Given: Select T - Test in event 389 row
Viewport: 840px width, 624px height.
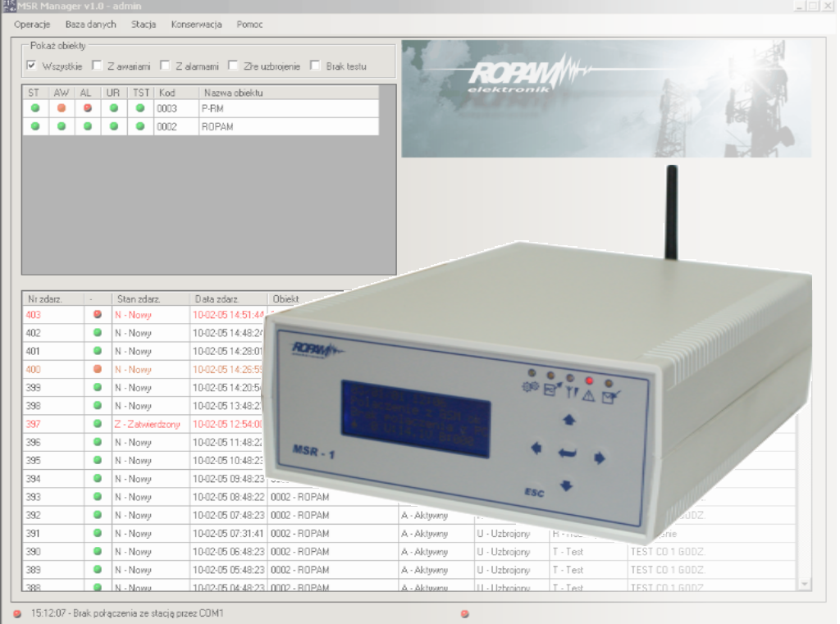Looking at the screenshot, I should 568,570.
